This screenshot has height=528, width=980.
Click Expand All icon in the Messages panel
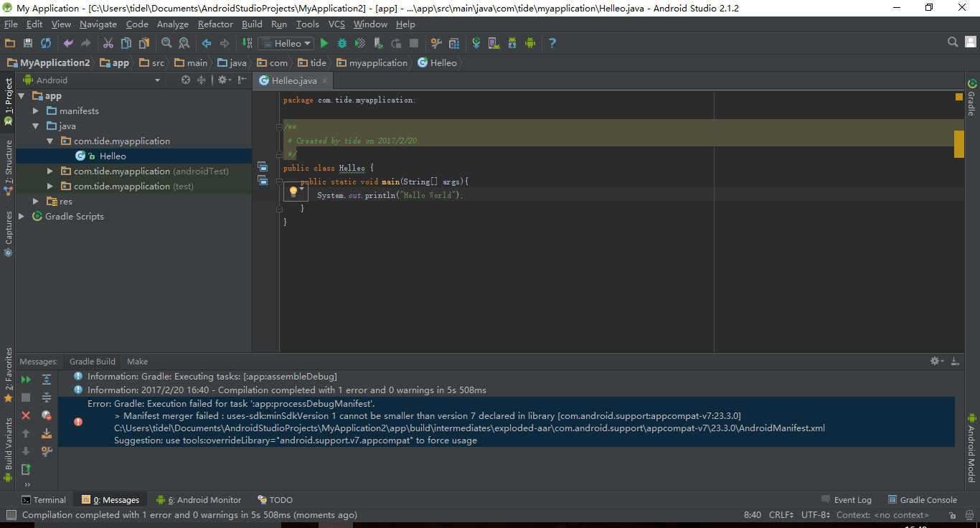[47, 379]
